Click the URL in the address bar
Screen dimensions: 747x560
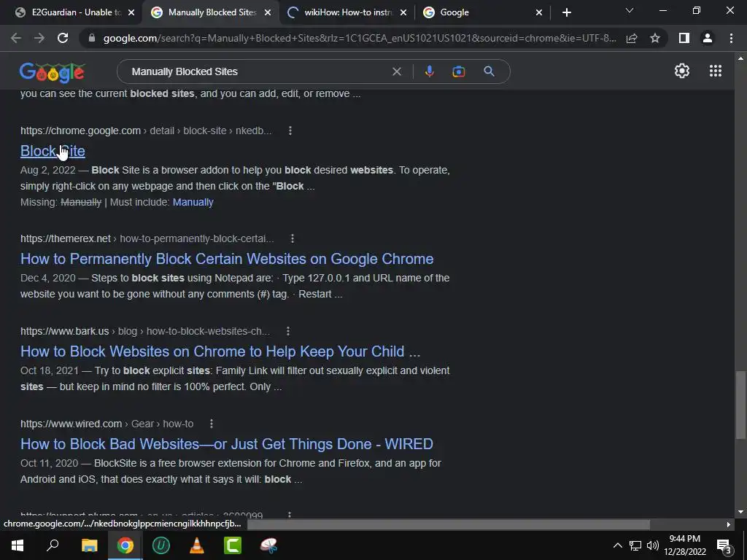(x=360, y=38)
